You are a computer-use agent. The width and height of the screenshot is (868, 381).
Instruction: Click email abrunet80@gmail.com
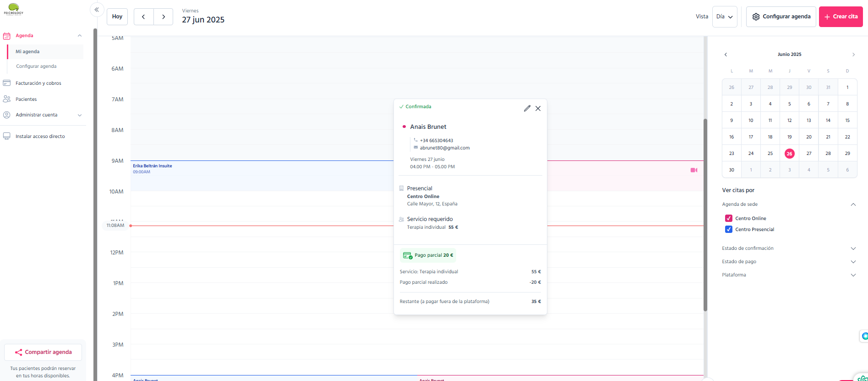[x=445, y=148]
